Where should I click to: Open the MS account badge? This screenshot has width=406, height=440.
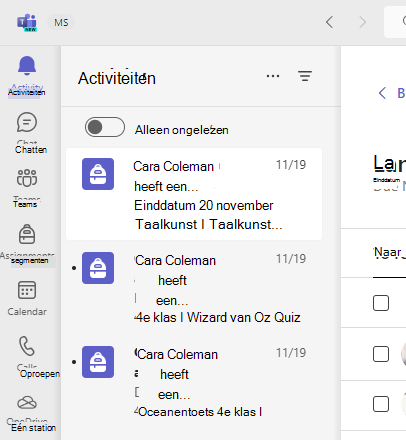pyautogui.click(x=61, y=23)
